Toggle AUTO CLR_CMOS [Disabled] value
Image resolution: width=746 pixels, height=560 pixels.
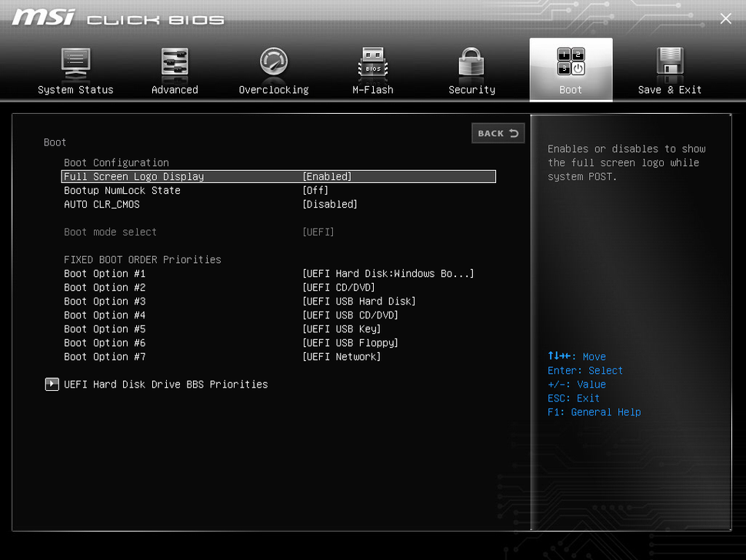[x=330, y=204]
